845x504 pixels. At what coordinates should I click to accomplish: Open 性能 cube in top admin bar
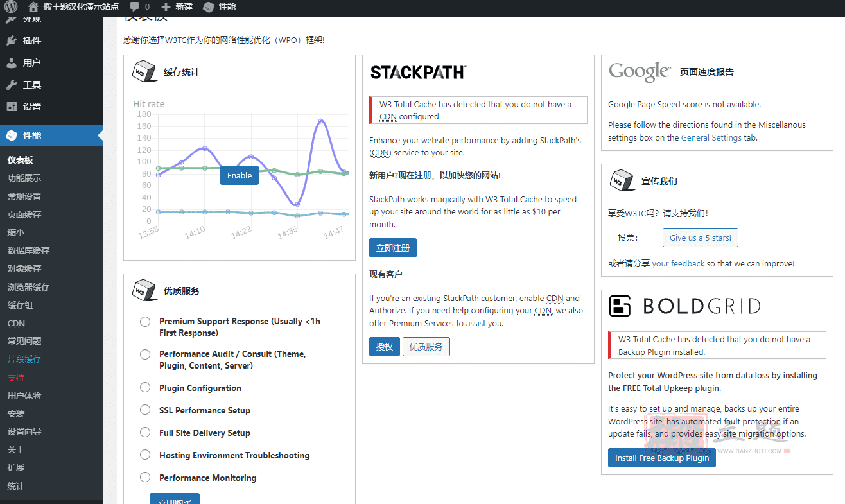click(219, 7)
